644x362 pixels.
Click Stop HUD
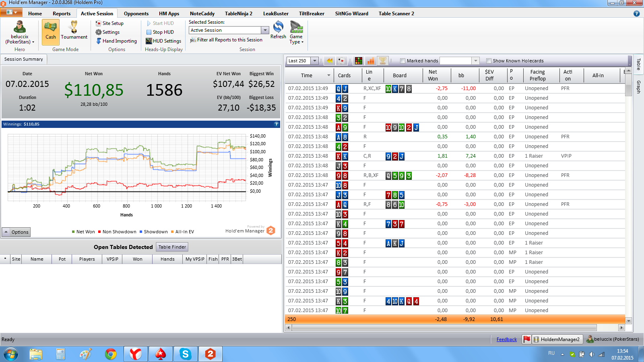click(x=160, y=32)
